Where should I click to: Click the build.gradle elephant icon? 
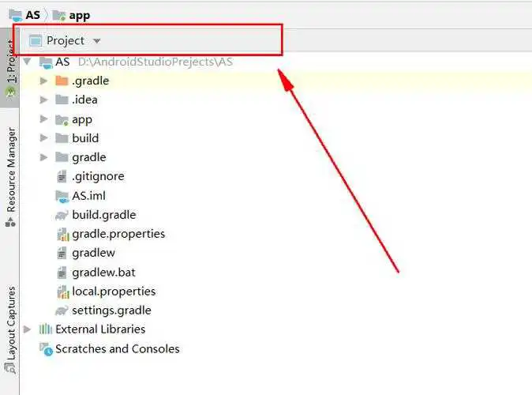pyautogui.click(x=62, y=215)
